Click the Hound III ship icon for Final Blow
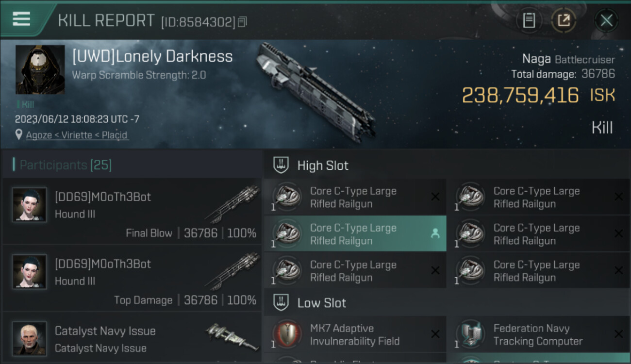The width and height of the screenshot is (631, 364). pos(232,203)
